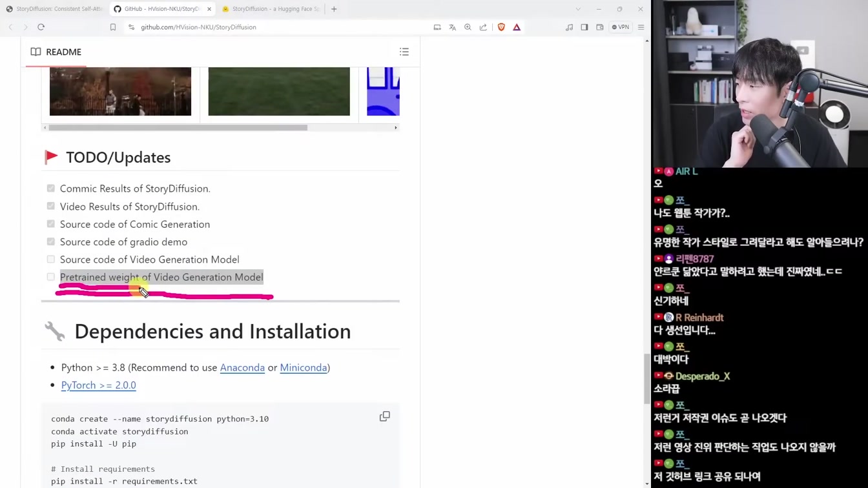Image resolution: width=868 pixels, height=488 pixels.
Task: Click the pip install -r requirements.txt line
Action: coord(124,481)
